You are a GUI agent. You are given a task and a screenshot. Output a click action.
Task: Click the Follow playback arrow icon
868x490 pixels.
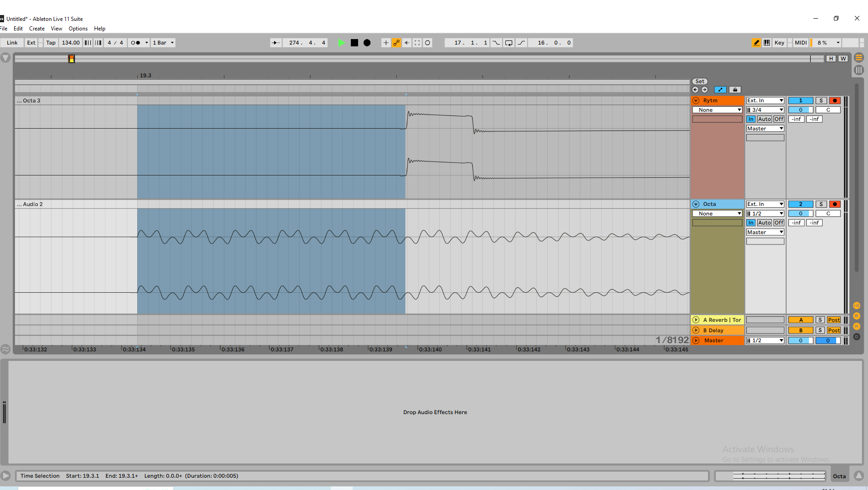coord(275,43)
